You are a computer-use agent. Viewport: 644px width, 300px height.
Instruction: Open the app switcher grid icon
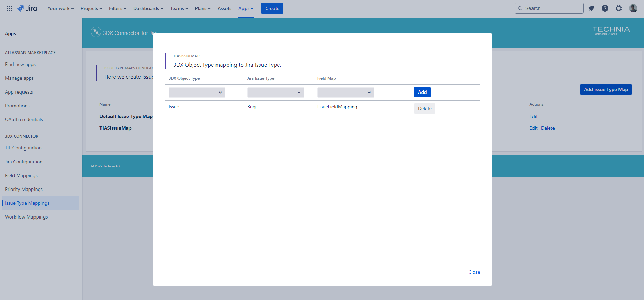[10, 8]
